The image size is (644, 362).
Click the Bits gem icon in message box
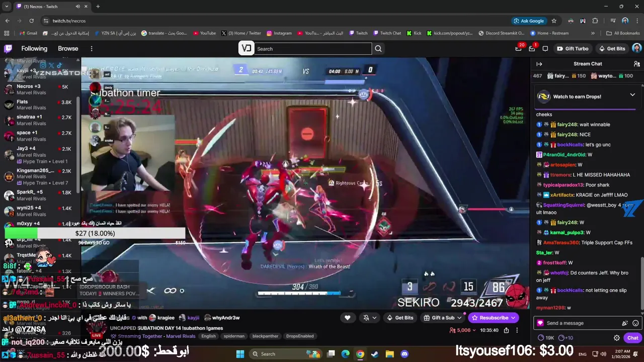[x=540, y=323]
